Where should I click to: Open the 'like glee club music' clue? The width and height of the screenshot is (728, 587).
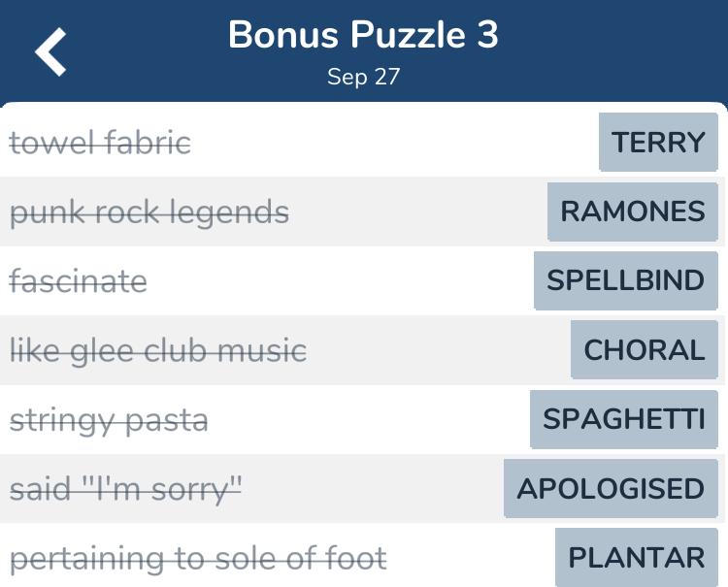pyautogui.click(x=158, y=350)
